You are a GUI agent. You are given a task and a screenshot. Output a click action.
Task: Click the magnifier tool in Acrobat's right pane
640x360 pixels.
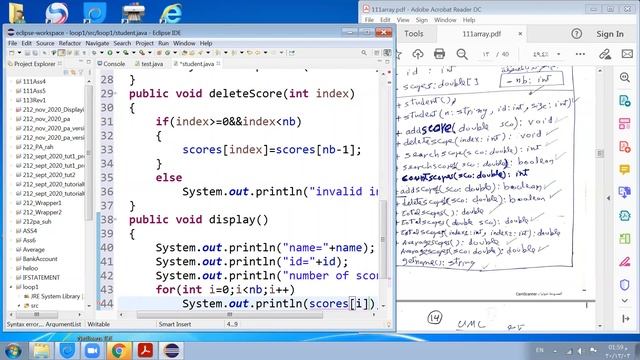pyautogui.click(x=624, y=78)
